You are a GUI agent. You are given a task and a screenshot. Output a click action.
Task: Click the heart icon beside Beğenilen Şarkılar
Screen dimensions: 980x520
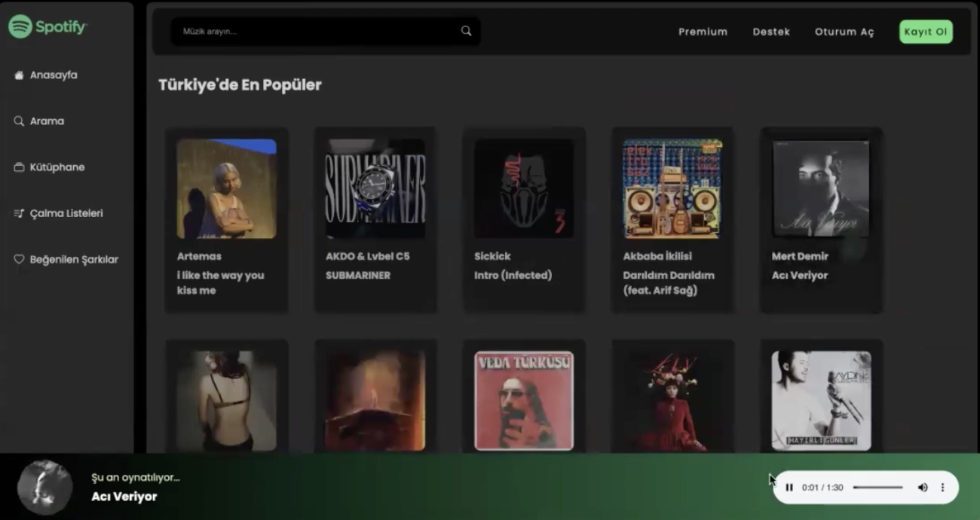(x=19, y=259)
